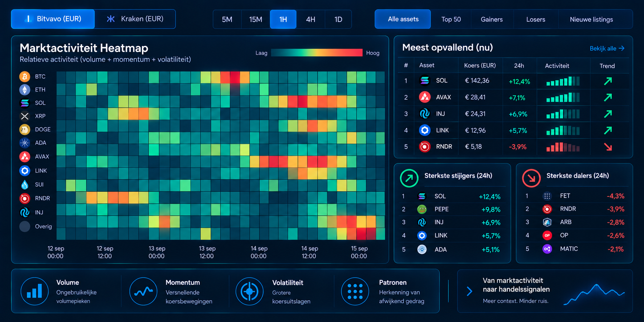644x322 pixels.
Task: Click the -4,3% value for FET
Action: click(x=616, y=196)
